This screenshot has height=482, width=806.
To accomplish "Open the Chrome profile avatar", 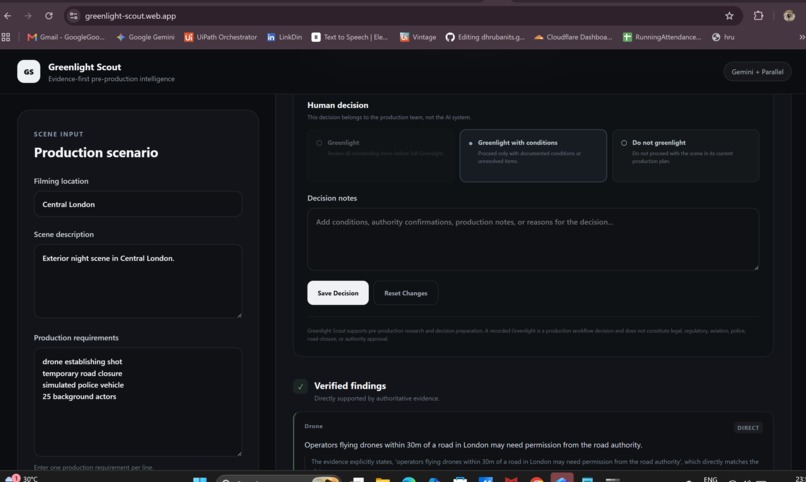I will point(789,16).
